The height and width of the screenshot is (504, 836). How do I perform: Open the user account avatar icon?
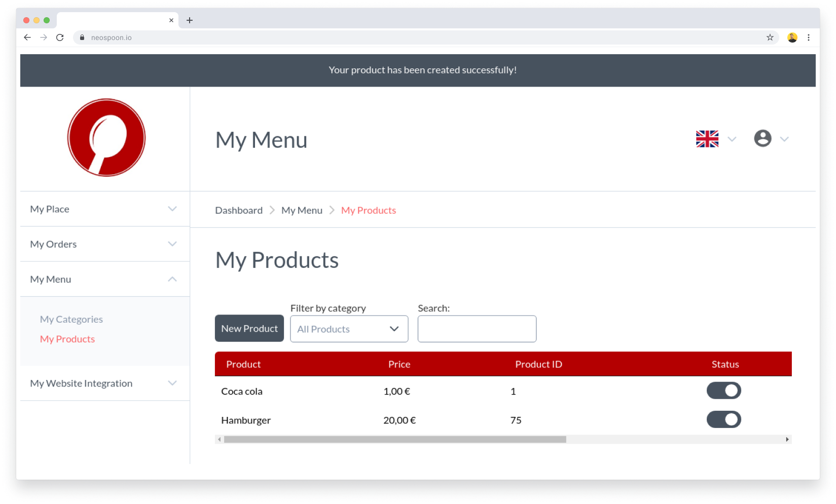point(762,138)
